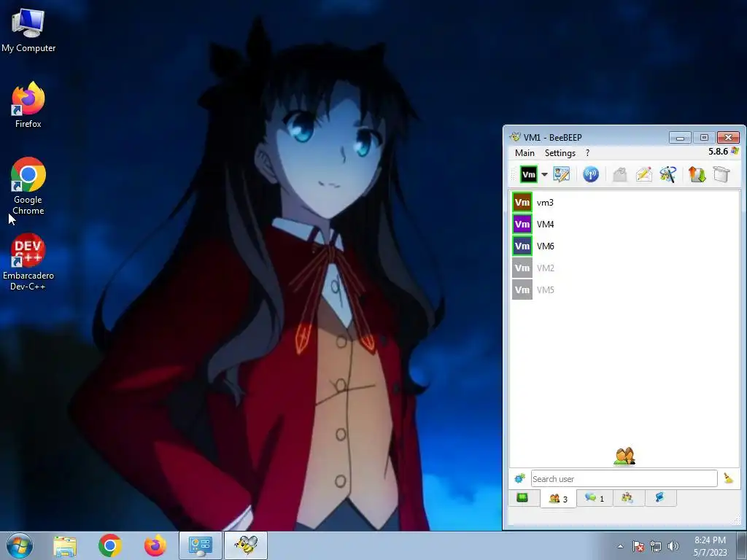
Task: Click the gray VM2 avatar icon
Action: pyautogui.click(x=522, y=268)
